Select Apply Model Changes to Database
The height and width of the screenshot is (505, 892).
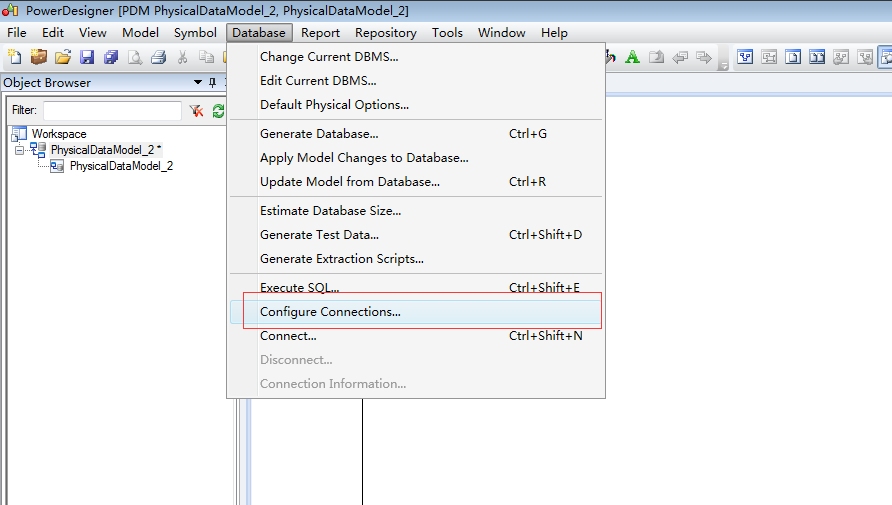pyautogui.click(x=416, y=158)
